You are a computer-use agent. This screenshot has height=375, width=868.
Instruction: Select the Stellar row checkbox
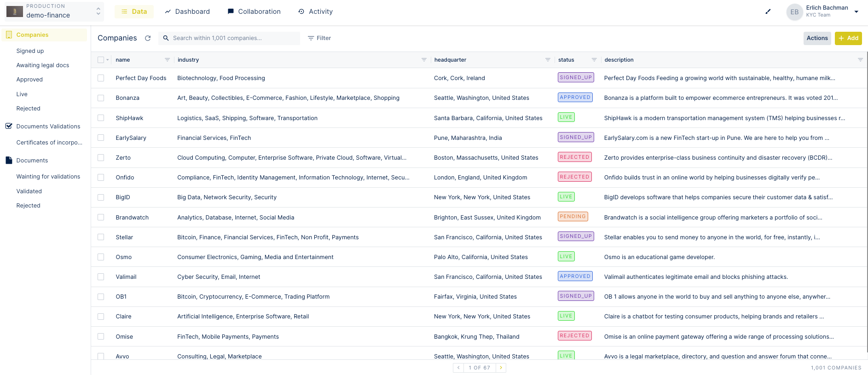(101, 237)
